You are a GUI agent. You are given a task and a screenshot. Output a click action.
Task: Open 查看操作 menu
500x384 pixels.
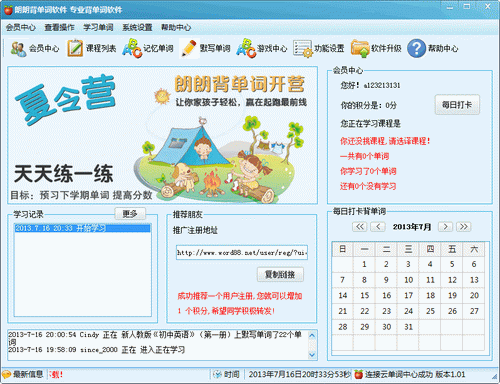click(59, 27)
